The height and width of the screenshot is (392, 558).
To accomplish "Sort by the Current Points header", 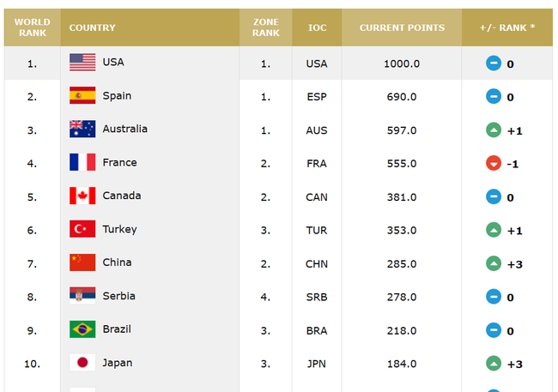I will coord(402,27).
